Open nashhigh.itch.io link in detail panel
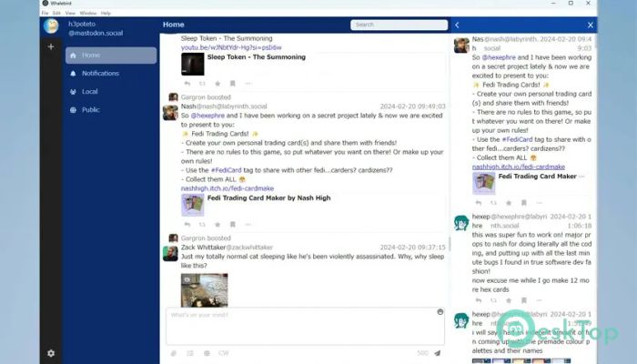Viewport: 637px width, 364px height. coord(519,167)
